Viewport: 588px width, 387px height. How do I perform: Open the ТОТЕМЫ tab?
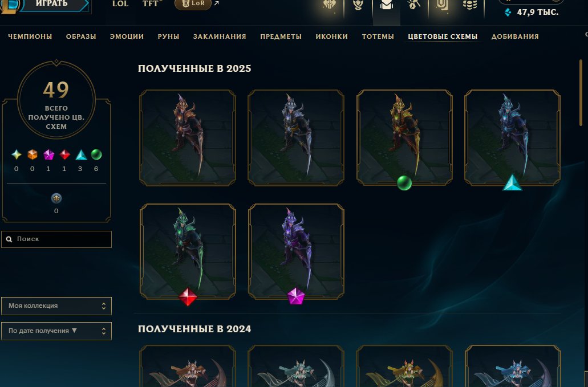[378, 36]
